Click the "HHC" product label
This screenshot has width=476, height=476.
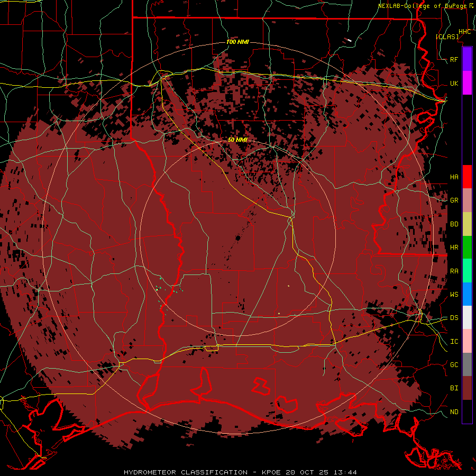464,32
